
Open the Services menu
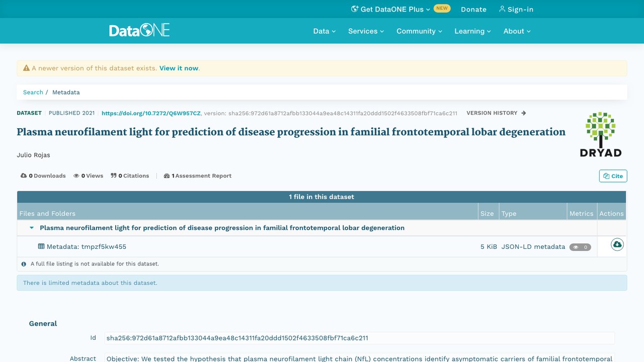tap(366, 31)
